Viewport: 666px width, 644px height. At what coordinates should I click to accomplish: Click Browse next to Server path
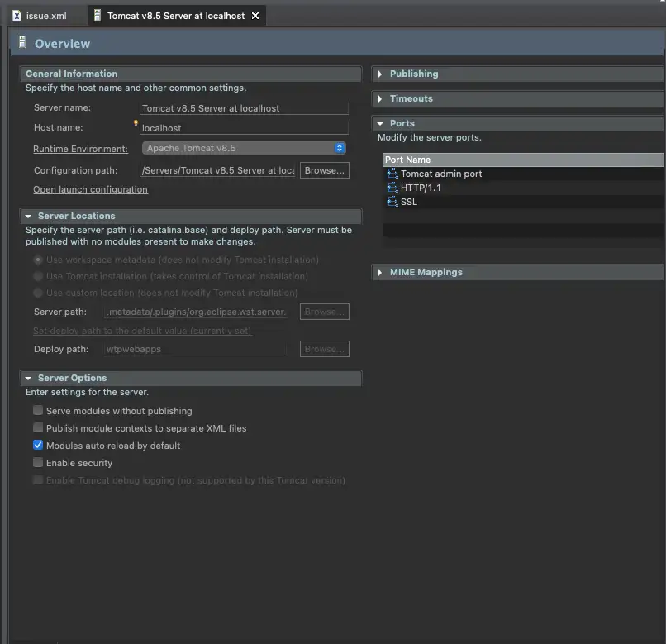click(325, 312)
